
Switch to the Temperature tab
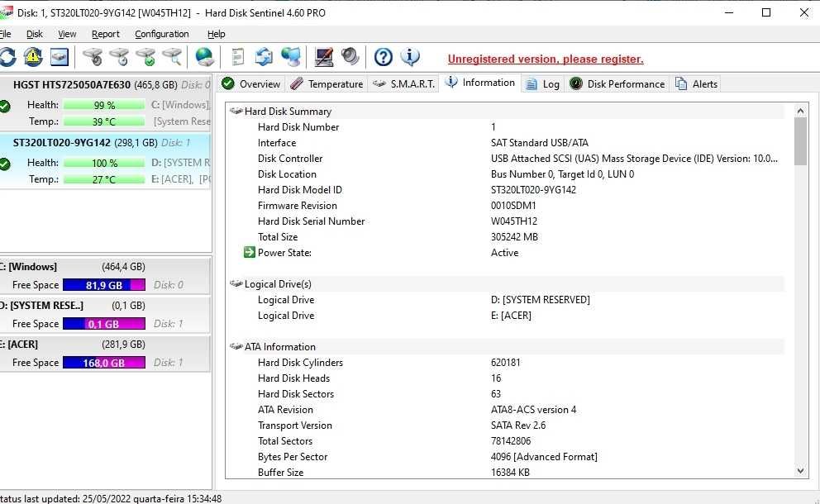327,83
